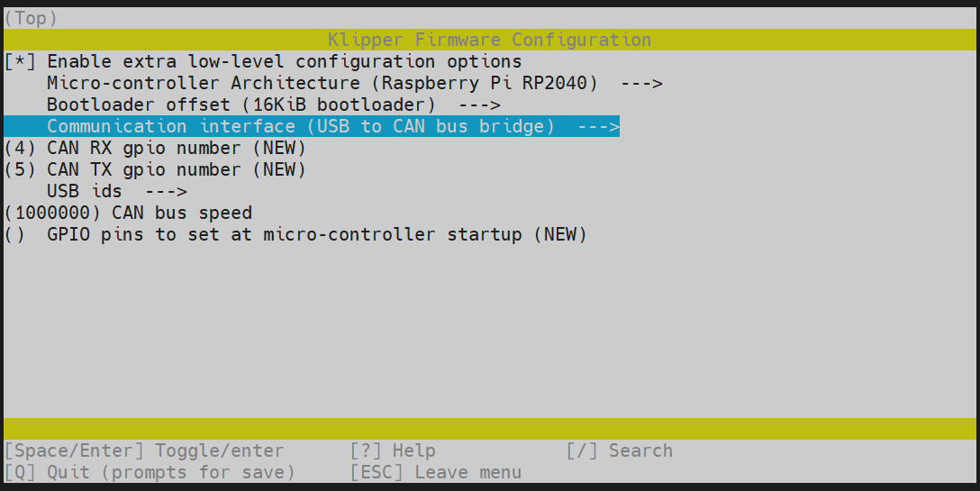Click the Communication interface arrow indicator
The image size is (980, 491).
point(598,126)
